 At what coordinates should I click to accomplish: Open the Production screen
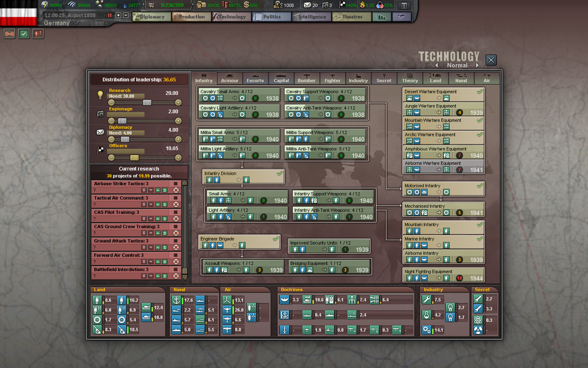pyautogui.click(x=192, y=17)
